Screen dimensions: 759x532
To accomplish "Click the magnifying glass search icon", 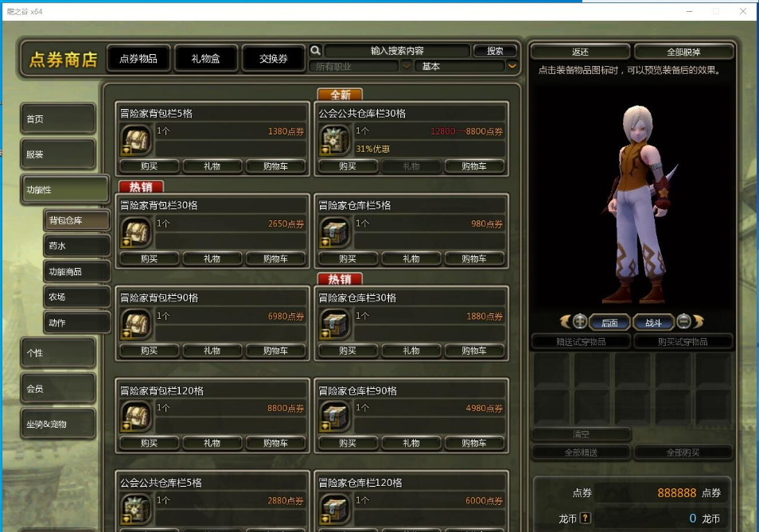I will point(315,51).
